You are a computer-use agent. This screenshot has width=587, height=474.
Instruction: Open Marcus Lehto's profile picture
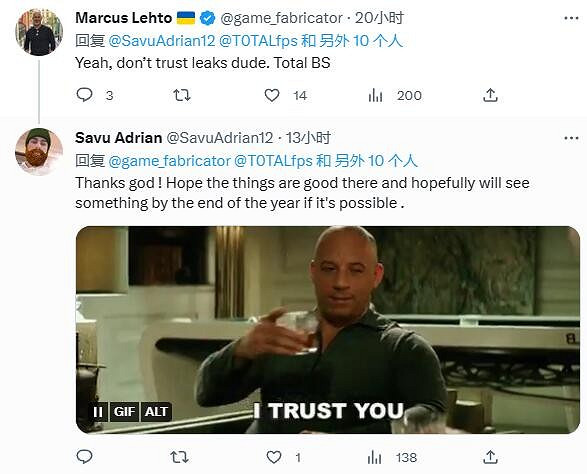pos(39,32)
